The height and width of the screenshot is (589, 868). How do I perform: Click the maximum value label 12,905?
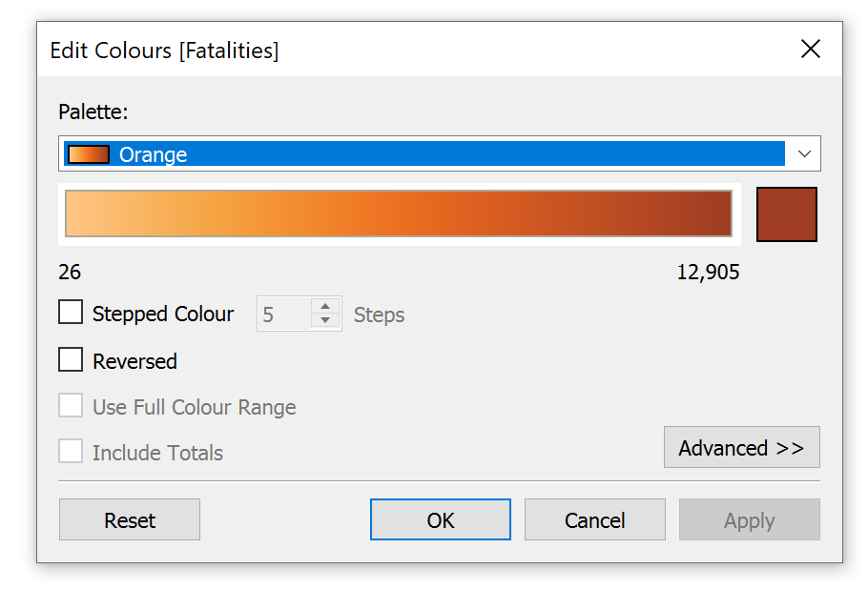point(708,273)
